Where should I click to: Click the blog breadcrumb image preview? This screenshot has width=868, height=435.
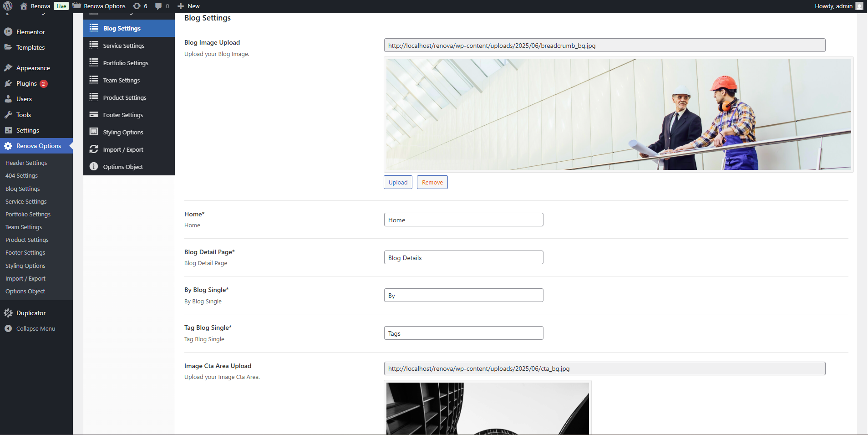618,114
